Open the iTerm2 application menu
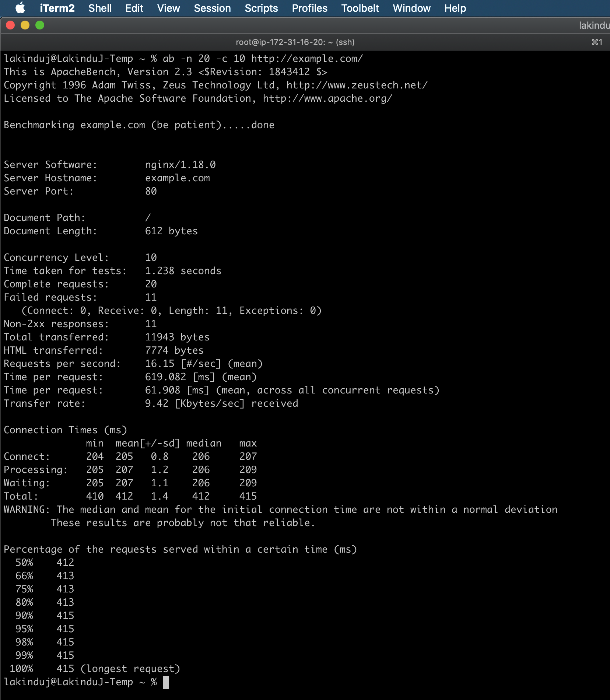Viewport: 610px width, 700px height. coord(57,8)
